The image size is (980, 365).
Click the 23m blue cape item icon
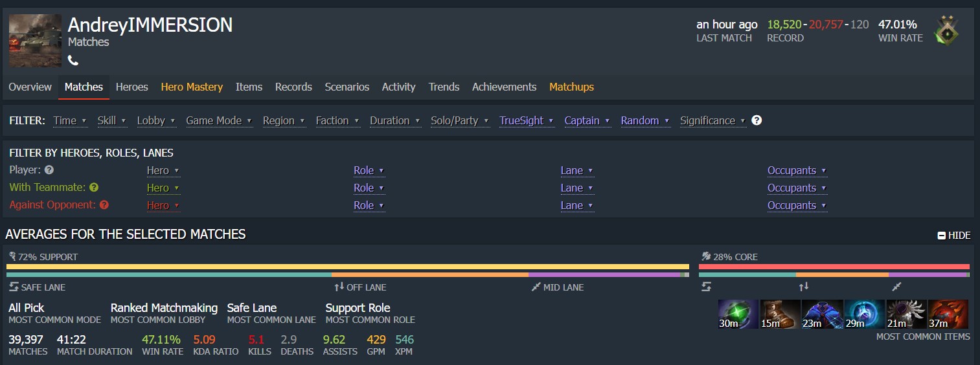tap(822, 314)
